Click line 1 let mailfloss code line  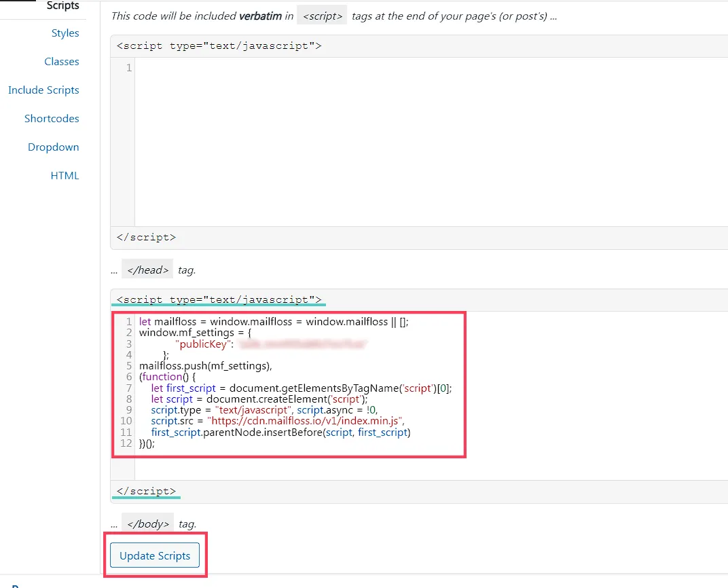pyautogui.click(x=274, y=322)
